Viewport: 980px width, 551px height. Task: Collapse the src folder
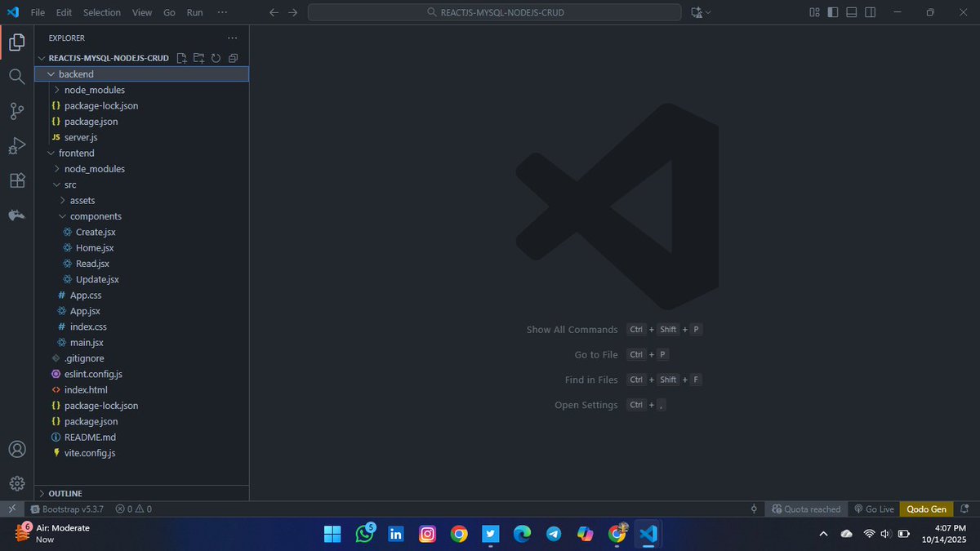pyautogui.click(x=142, y=184)
